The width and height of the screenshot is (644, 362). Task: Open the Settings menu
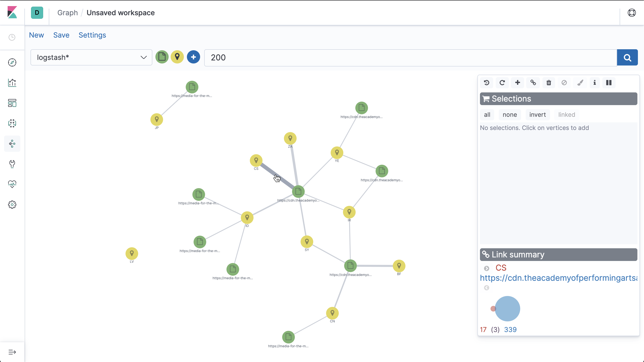pyautogui.click(x=92, y=35)
